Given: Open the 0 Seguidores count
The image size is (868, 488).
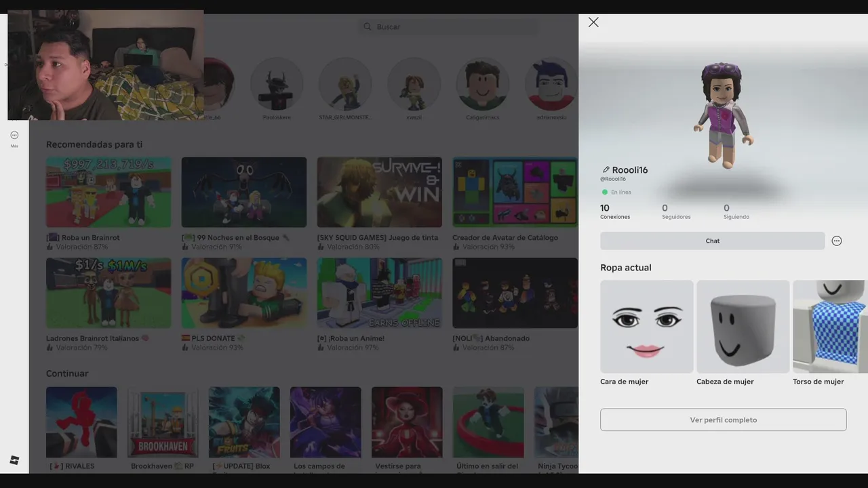Looking at the screenshot, I should tap(676, 211).
